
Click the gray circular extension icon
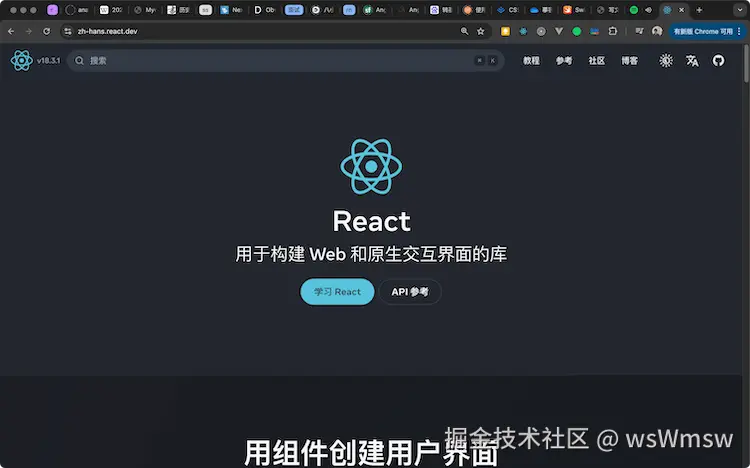541,31
